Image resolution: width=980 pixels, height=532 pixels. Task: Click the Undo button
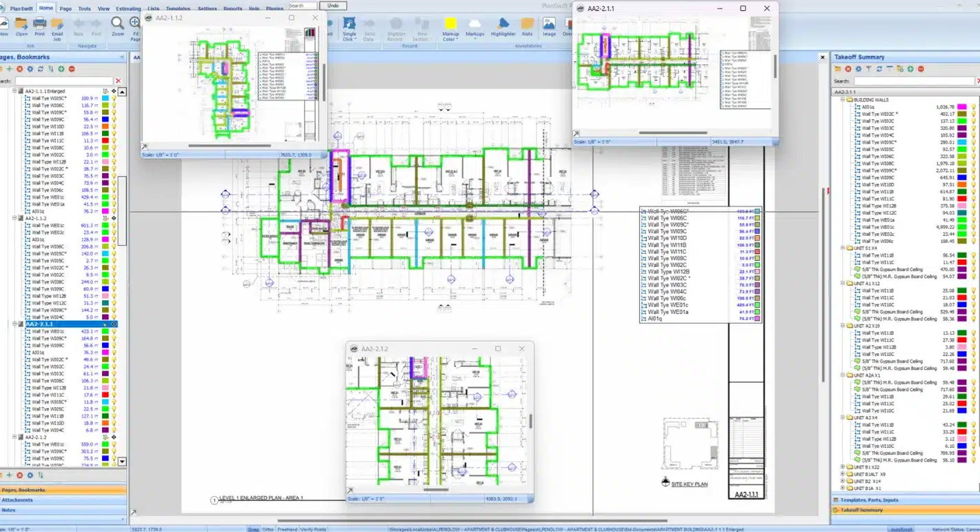[x=333, y=6]
